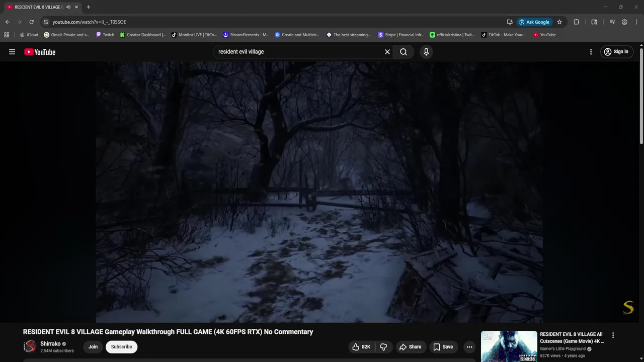Share the video
The image size is (644, 362).
point(410,347)
